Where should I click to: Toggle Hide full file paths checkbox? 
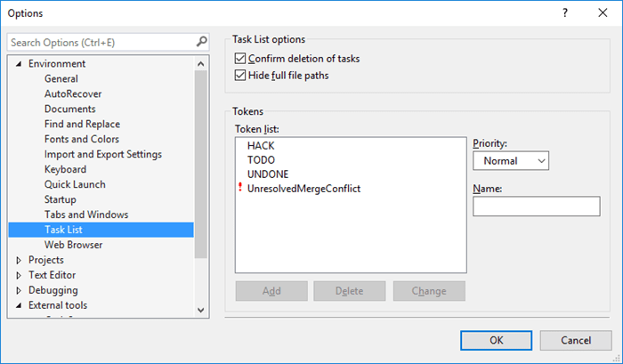pos(240,75)
